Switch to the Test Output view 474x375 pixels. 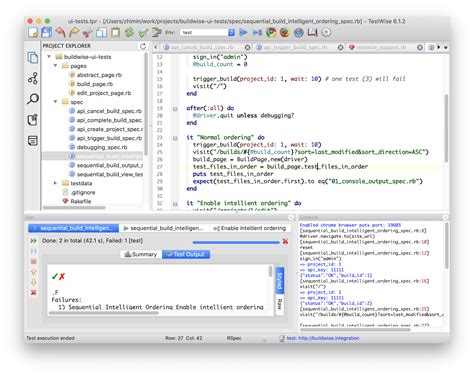(x=186, y=254)
